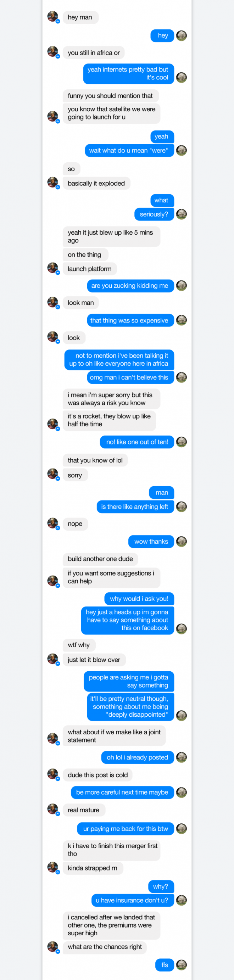Click the 'that thing was so expensive' message
Screen dimensions: 234x980
[130, 320]
